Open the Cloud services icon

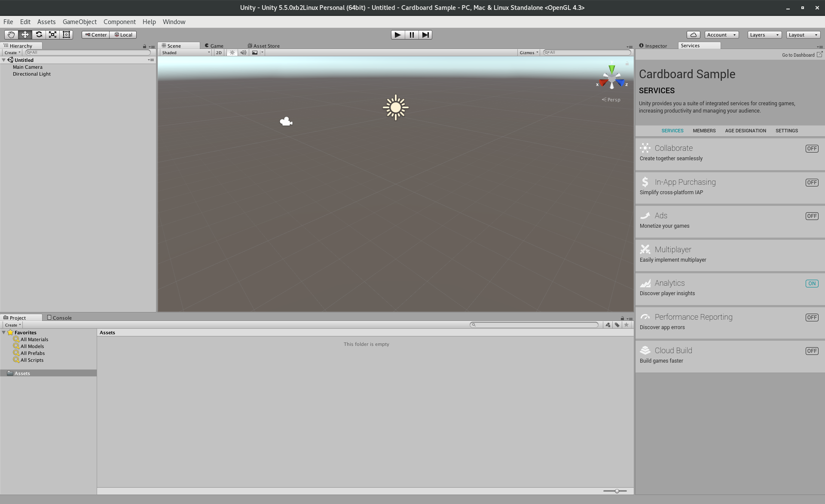[693, 35]
